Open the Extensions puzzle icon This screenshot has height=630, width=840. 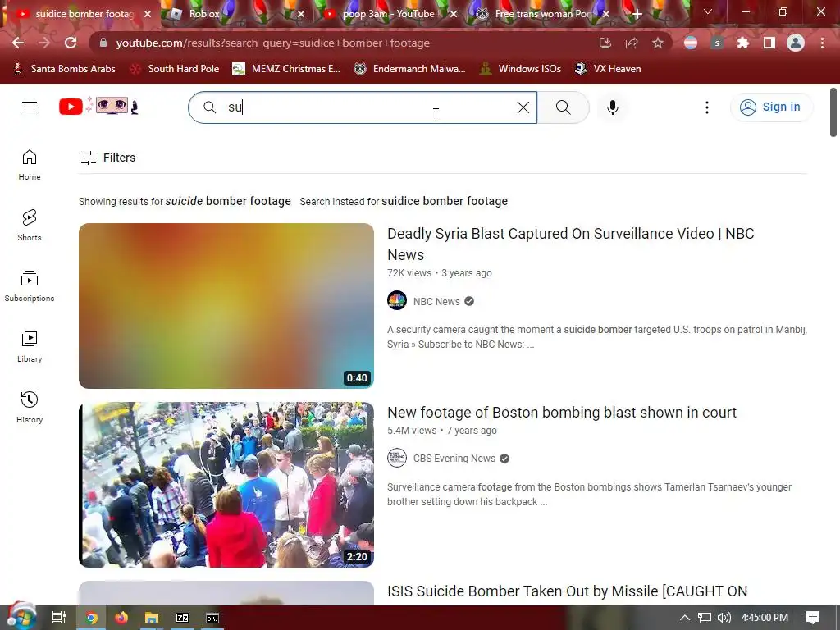pyautogui.click(x=743, y=43)
